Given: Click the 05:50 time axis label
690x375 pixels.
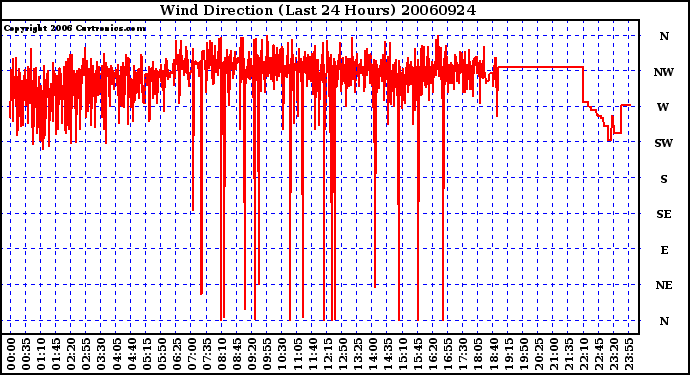Looking at the screenshot, I should 161,354.
